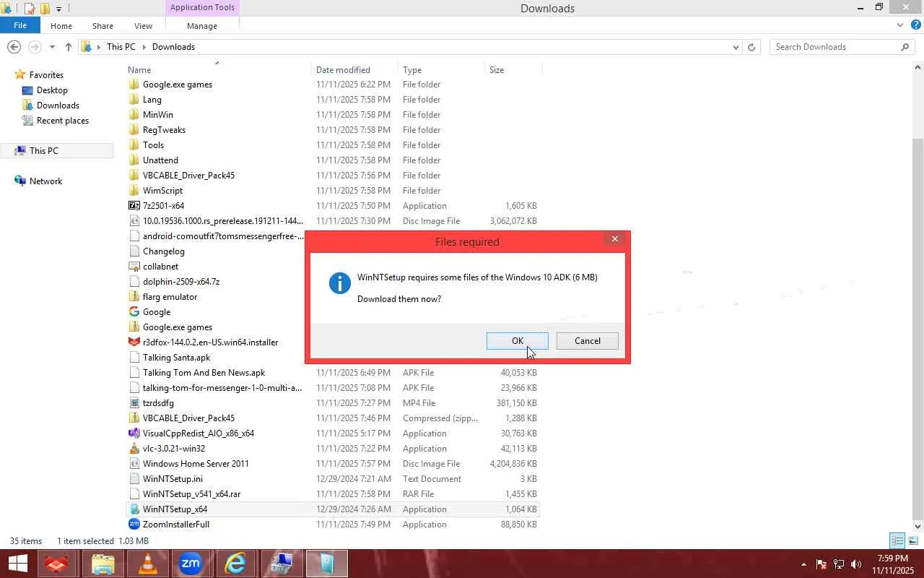Select the Changelog file
The height and width of the screenshot is (578, 924).
(164, 251)
